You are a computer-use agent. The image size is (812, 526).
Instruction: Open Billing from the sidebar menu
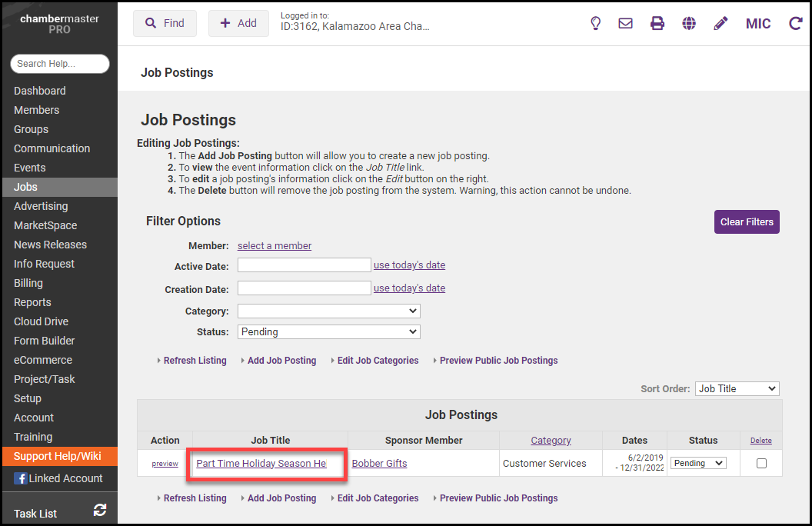pos(28,283)
